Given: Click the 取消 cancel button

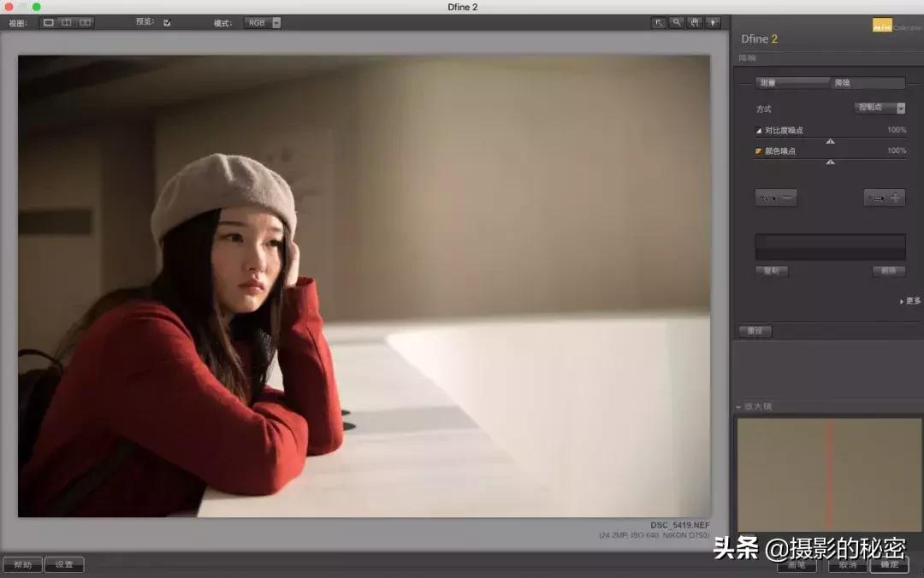Looking at the screenshot, I should point(847,565).
